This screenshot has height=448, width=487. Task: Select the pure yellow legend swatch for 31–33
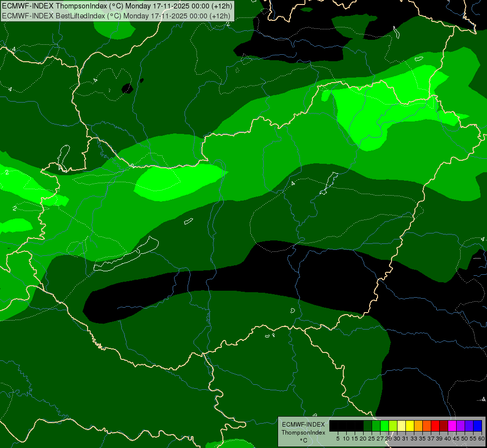[410, 426]
